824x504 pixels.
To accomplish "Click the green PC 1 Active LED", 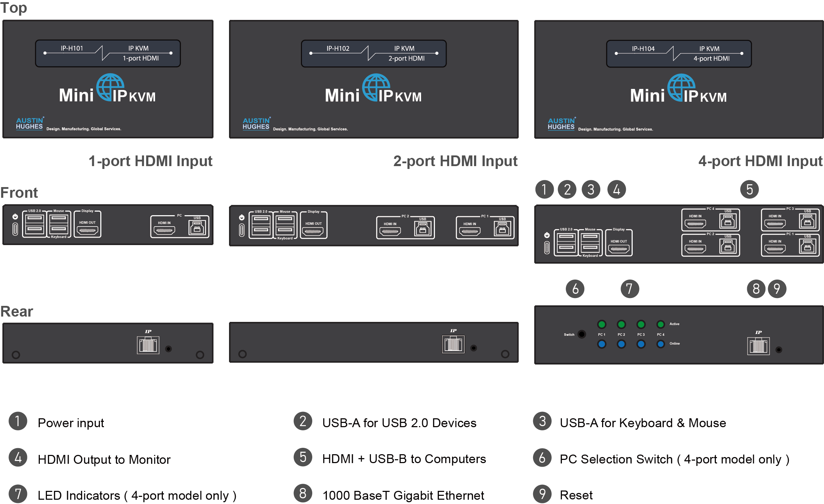I will 602,324.
